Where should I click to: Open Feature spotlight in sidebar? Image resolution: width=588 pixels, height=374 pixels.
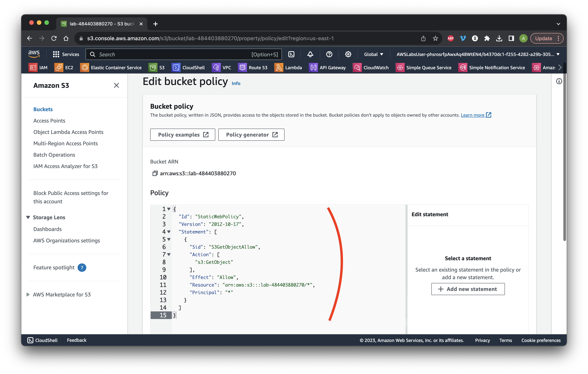coord(54,267)
